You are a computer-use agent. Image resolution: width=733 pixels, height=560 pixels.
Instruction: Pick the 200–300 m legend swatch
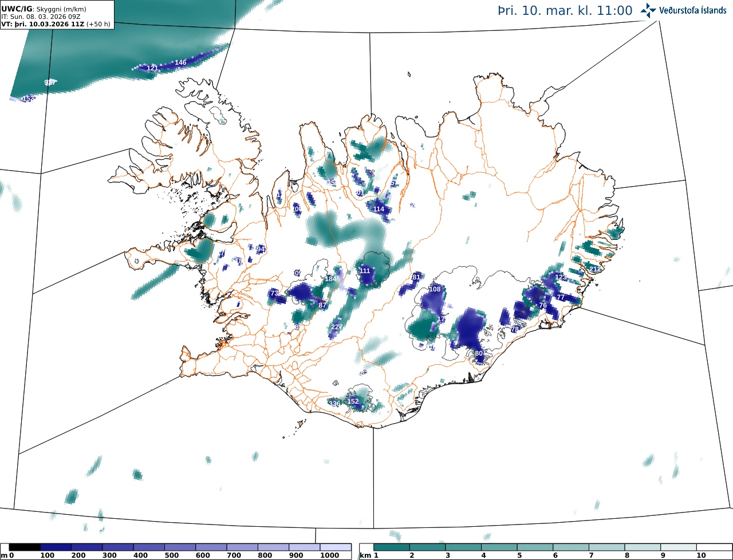pyautogui.click(x=86, y=547)
